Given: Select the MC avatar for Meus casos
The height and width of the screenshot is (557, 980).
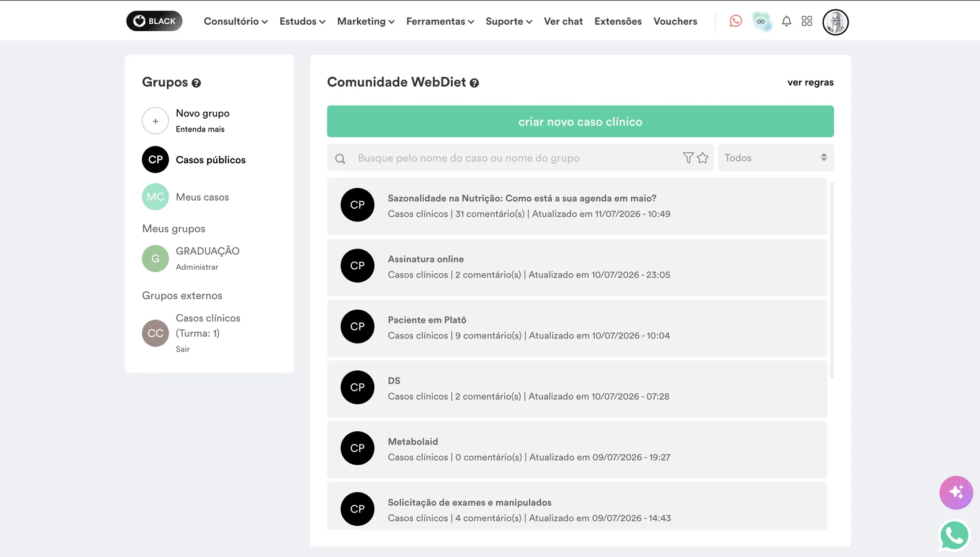Looking at the screenshot, I should [155, 197].
